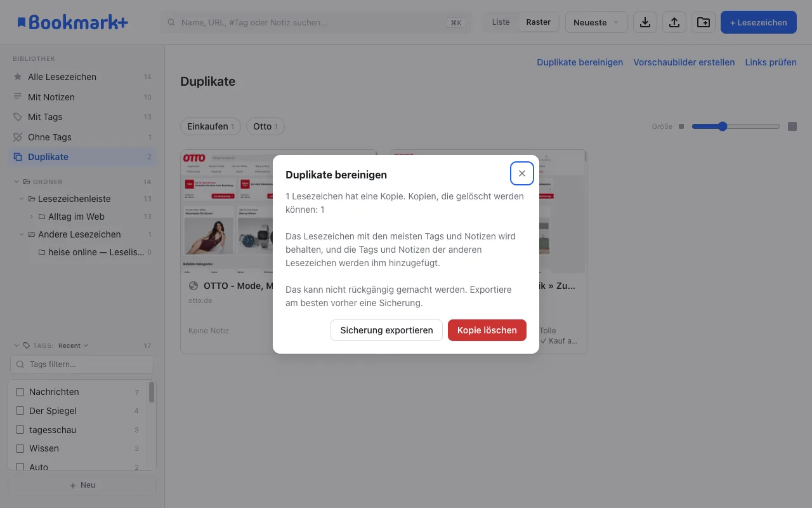Click the crossed-tag icon beside Ohne Tags
Viewport: 812px width, 508px height.
click(x=18, y=137)
